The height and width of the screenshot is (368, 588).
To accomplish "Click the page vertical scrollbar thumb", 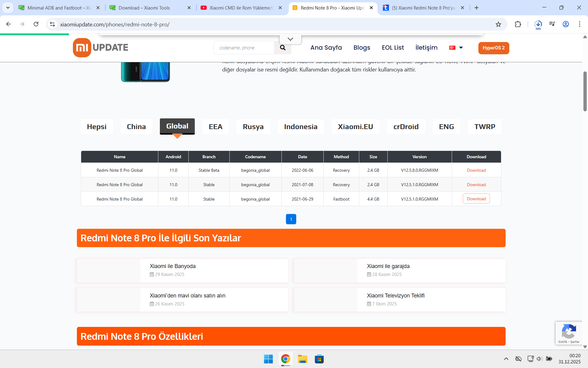I will (585, 91).
